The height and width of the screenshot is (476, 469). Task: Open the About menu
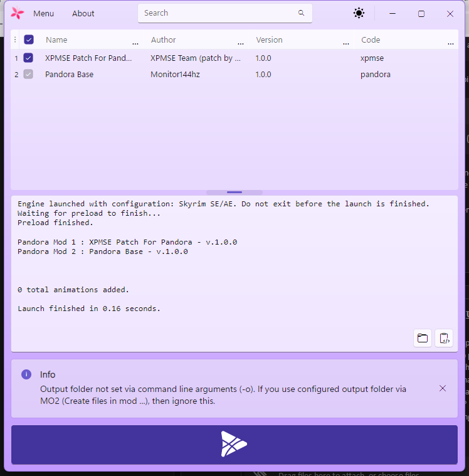pos(83,13)
